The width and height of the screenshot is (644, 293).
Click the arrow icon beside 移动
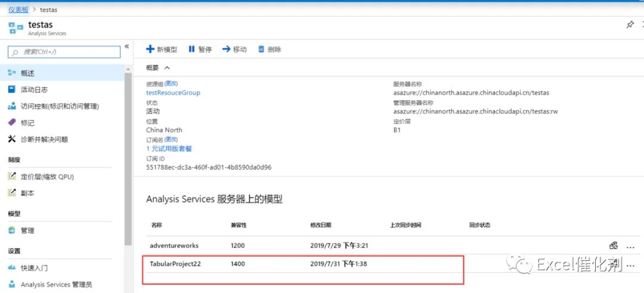click(227, 50)
